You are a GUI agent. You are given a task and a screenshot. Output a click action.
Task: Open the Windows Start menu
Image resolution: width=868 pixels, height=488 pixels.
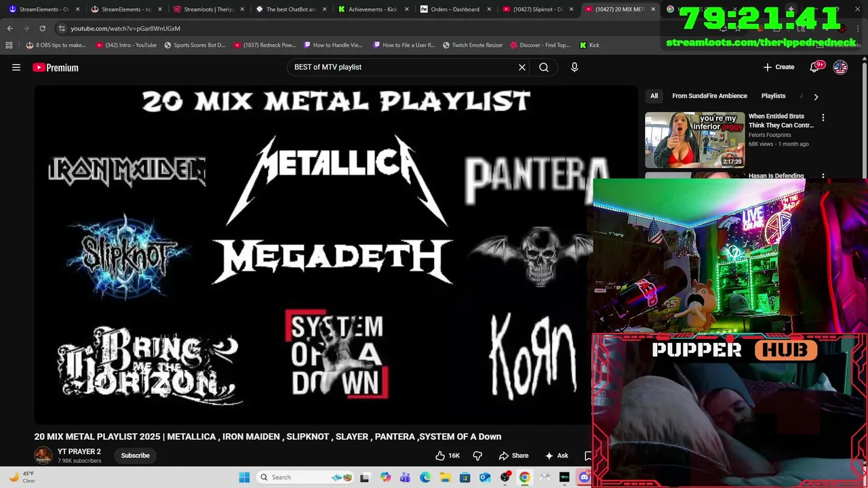coord(244,477)
